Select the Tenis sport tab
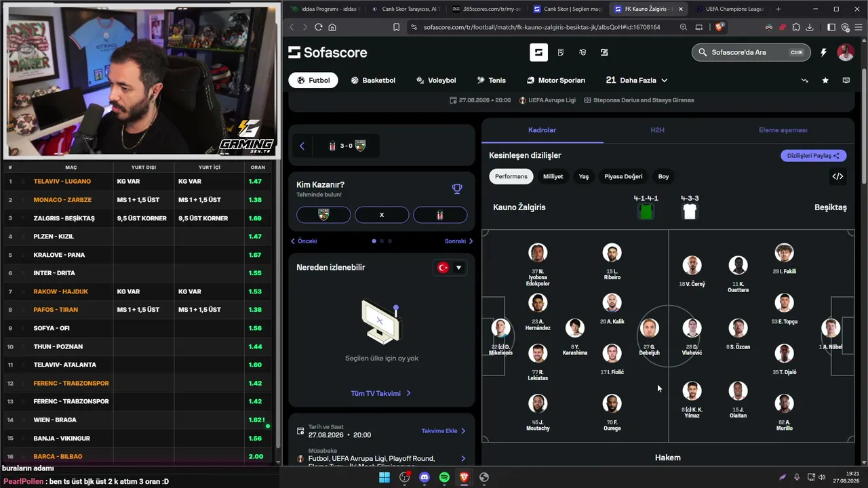The height and width of the screenshot is (488, 868). click(x=492, y=80)
